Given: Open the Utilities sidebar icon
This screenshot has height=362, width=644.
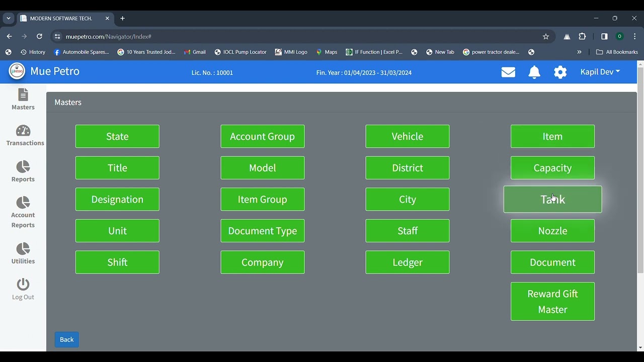Looking at the screenshot, I should [x=23, y=249].
